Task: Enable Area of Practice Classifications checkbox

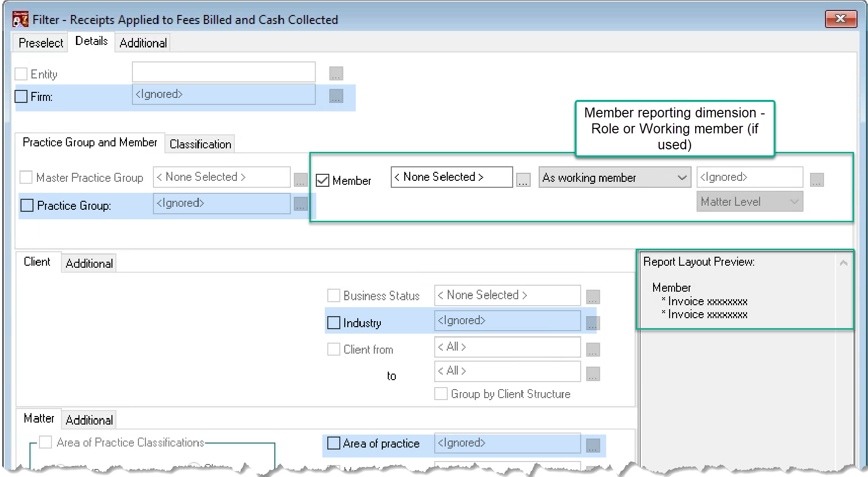Action: pyautogui.click(x=45, y=442)
